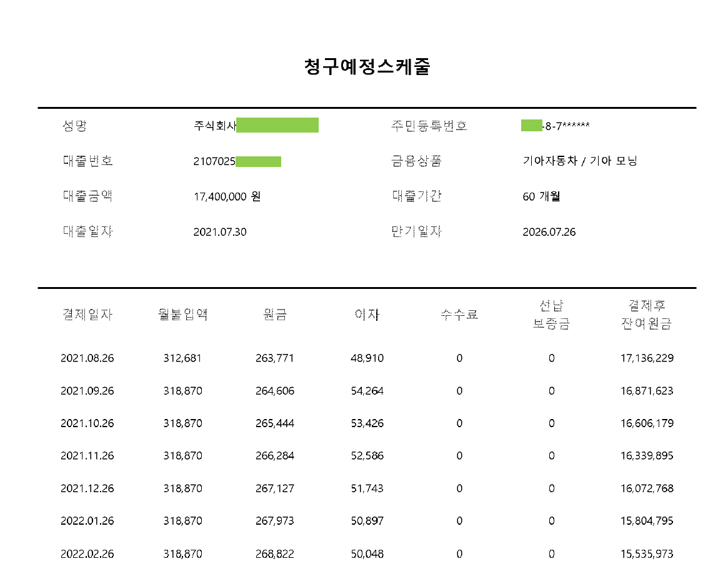728x566 pixels.
Task: Select the 월불입액 column header
Action: coord(182,315)
